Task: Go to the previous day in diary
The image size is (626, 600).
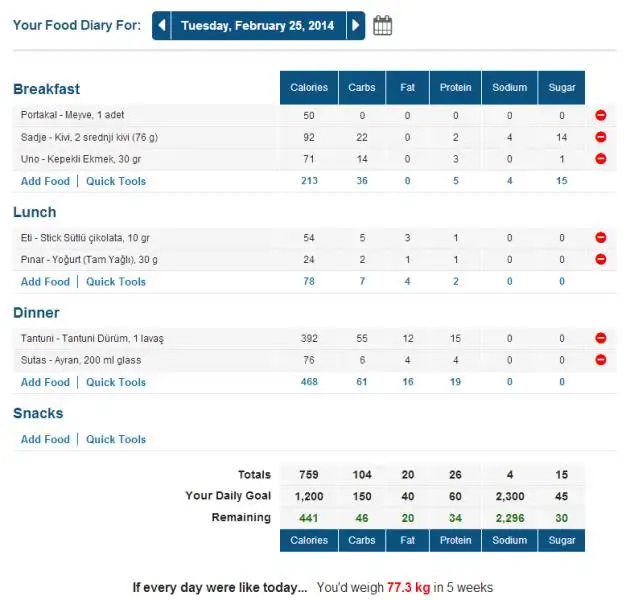Action: (x=162, y=26)
